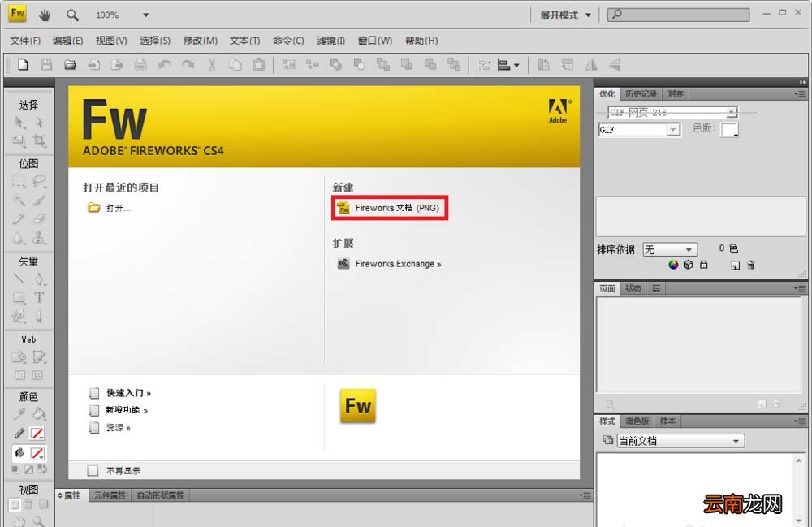Screen dimensions: 812x527
Task: Click the search field in title bar
Action: (678, 15)
